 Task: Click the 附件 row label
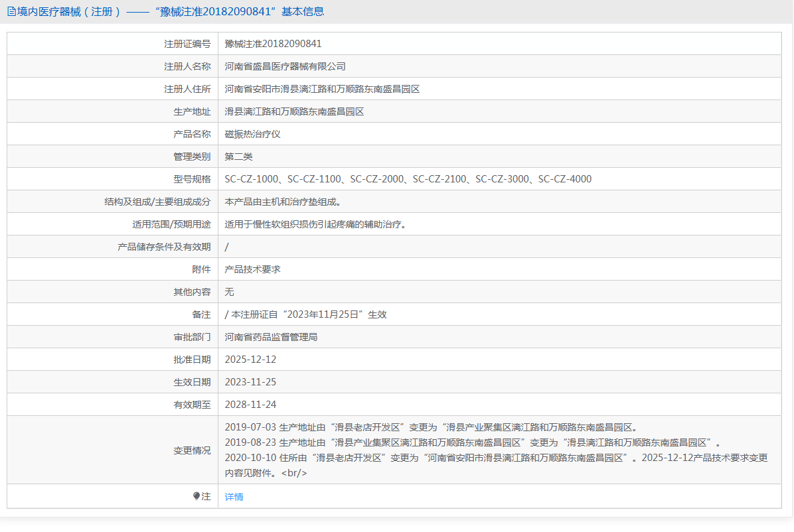[x=202, y=269]
